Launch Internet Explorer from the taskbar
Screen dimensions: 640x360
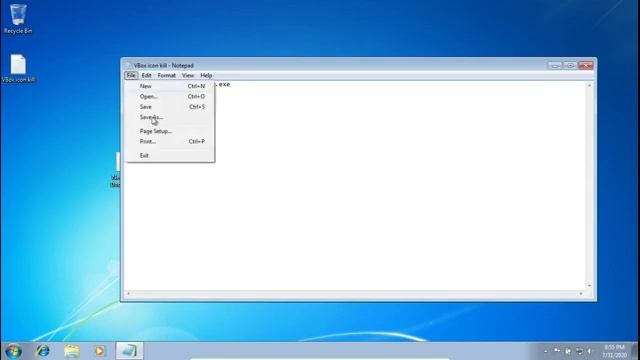point(43,351)
